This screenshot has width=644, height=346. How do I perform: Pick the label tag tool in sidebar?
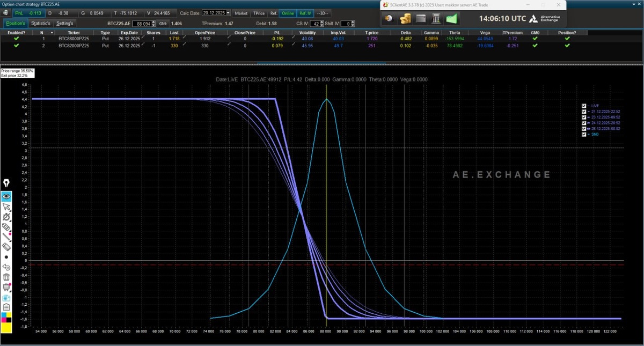(x=6, y=227)
